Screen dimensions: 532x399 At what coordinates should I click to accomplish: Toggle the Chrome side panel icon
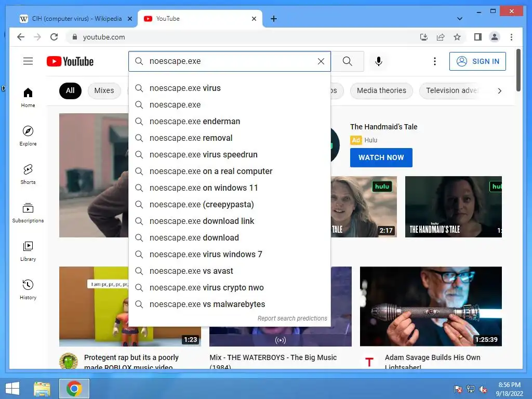[478, 37]
